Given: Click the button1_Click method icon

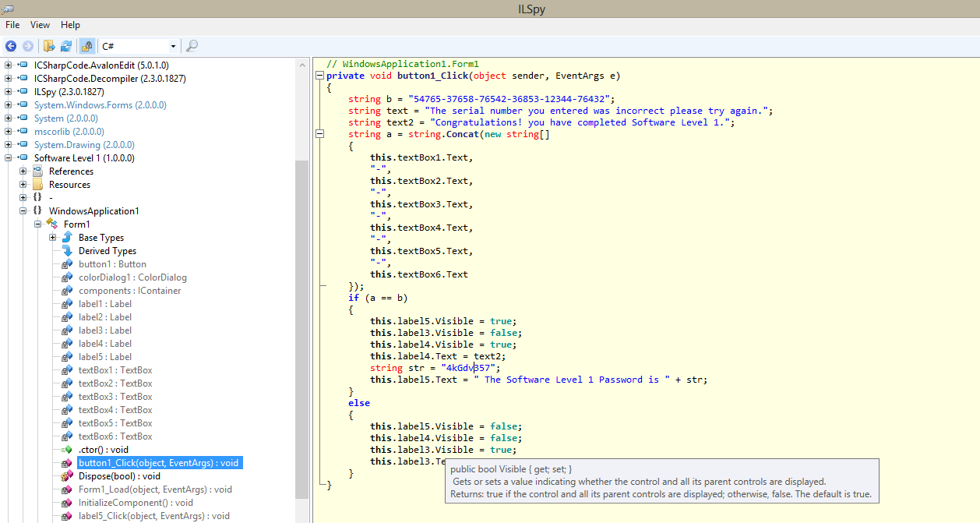Looking at the screenshot, I should click(x=67, y=463).
